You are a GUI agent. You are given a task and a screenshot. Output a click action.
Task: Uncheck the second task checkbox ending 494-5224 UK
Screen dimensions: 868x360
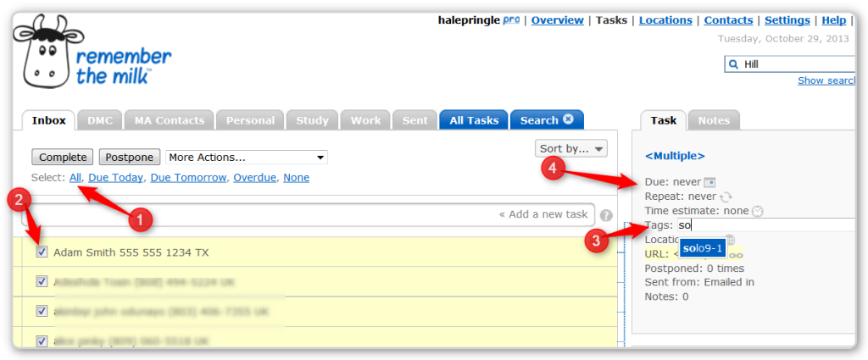coord(42,282)
